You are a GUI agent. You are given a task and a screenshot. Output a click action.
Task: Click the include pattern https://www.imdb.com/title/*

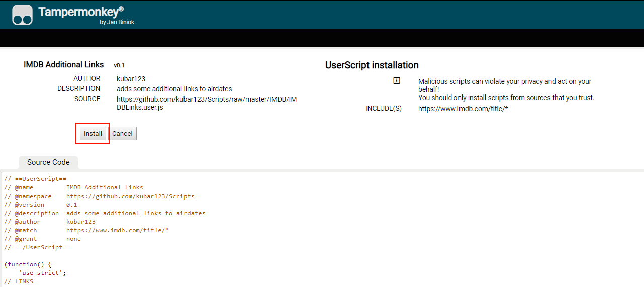click(x=463, y=109)
